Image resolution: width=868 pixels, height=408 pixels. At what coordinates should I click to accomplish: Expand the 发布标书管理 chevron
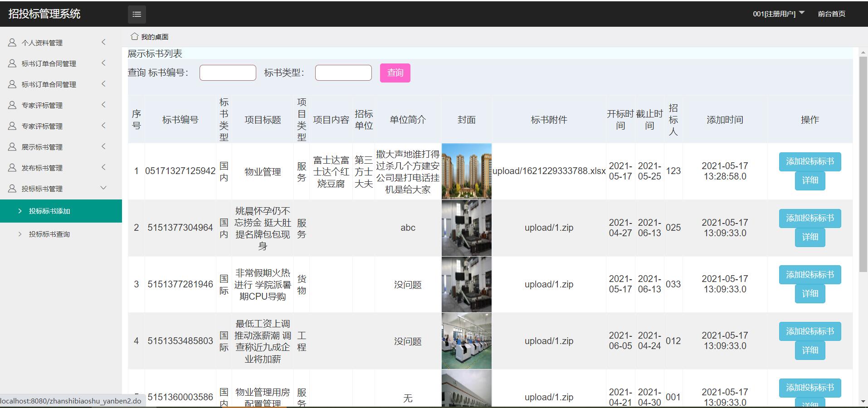[x=103, y=167]
